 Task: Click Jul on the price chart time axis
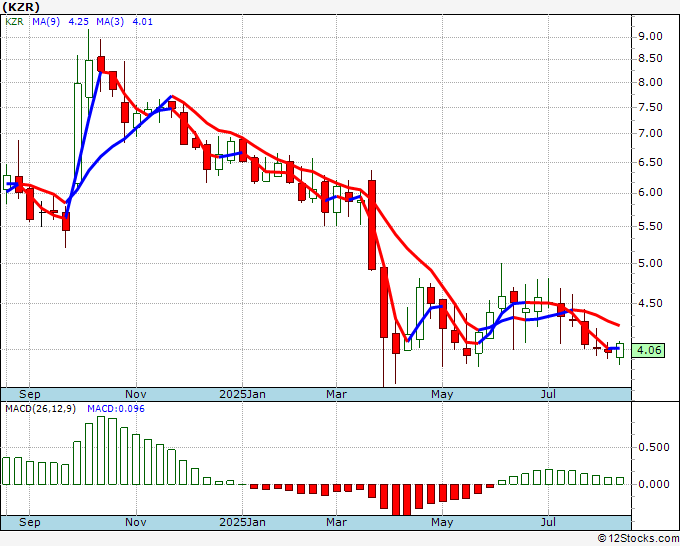pyautogui.click(x=548, y=394)
